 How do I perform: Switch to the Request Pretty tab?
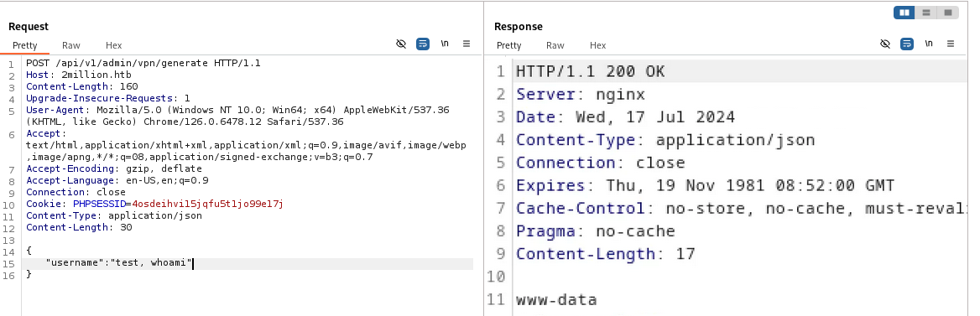point(25,45)
